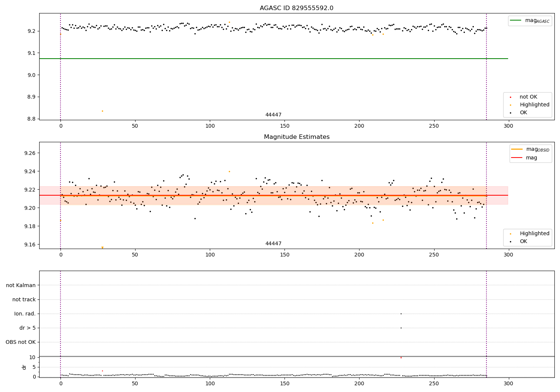560x392 pixels.
Task: Click the 'OBS not OK' axis label
Action: point(21,342)
